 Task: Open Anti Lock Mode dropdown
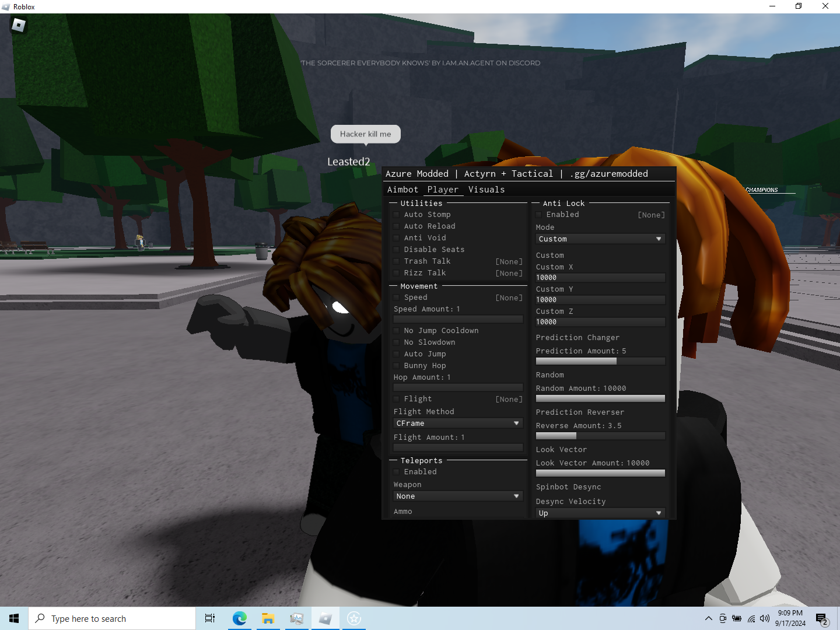(x=600, y=239)
